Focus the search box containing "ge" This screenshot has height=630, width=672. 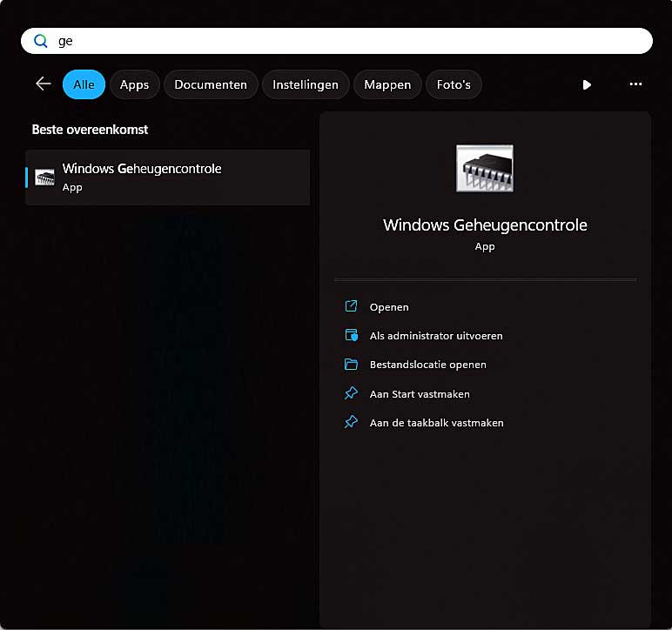pyautogui.click(x=348, y=41)
